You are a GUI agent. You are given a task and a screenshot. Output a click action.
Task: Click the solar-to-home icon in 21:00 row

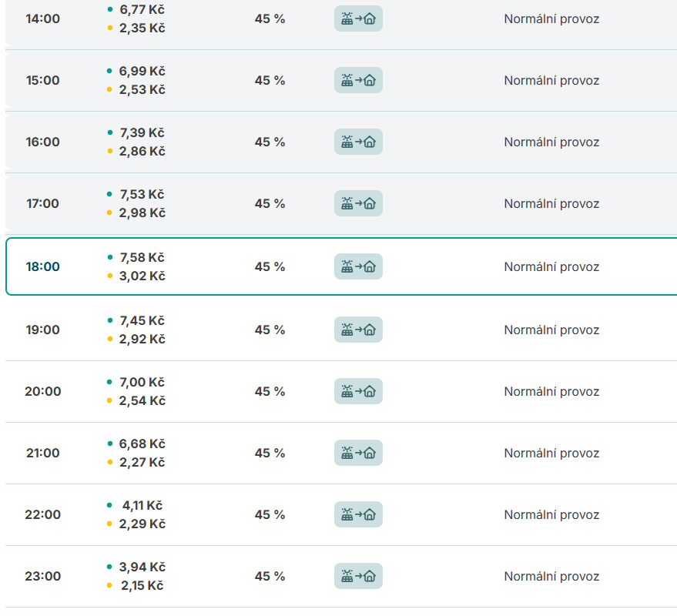(358, 453)
